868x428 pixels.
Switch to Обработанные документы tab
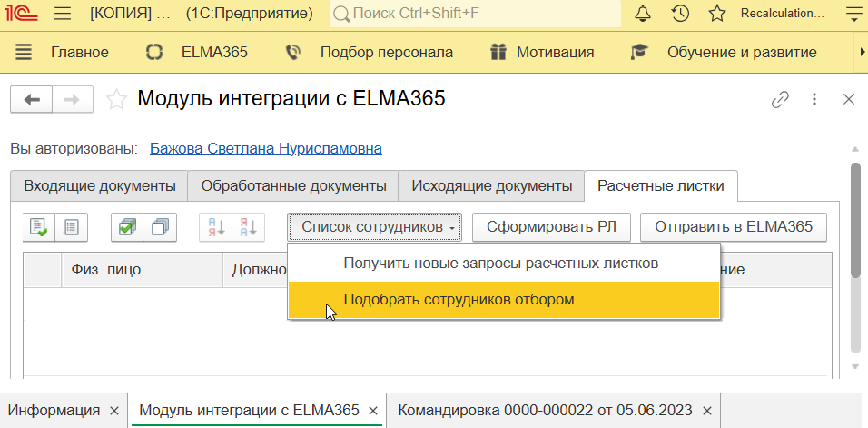[x=293, y=186]
